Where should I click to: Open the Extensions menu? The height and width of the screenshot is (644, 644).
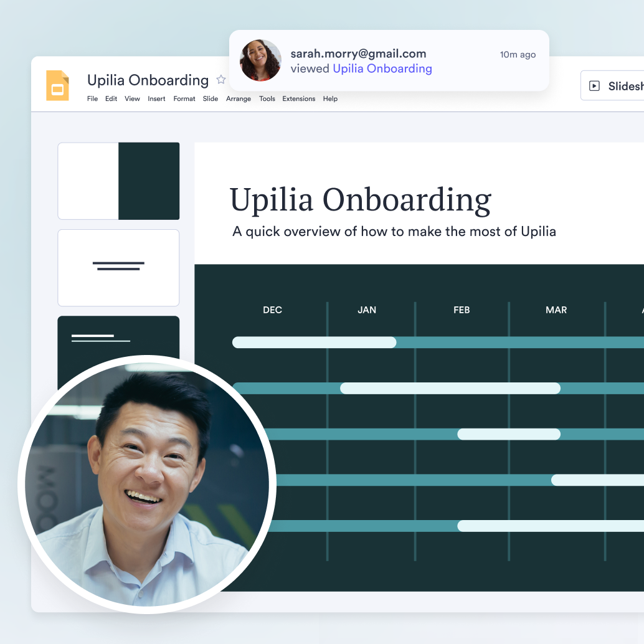tap(298, 98)
